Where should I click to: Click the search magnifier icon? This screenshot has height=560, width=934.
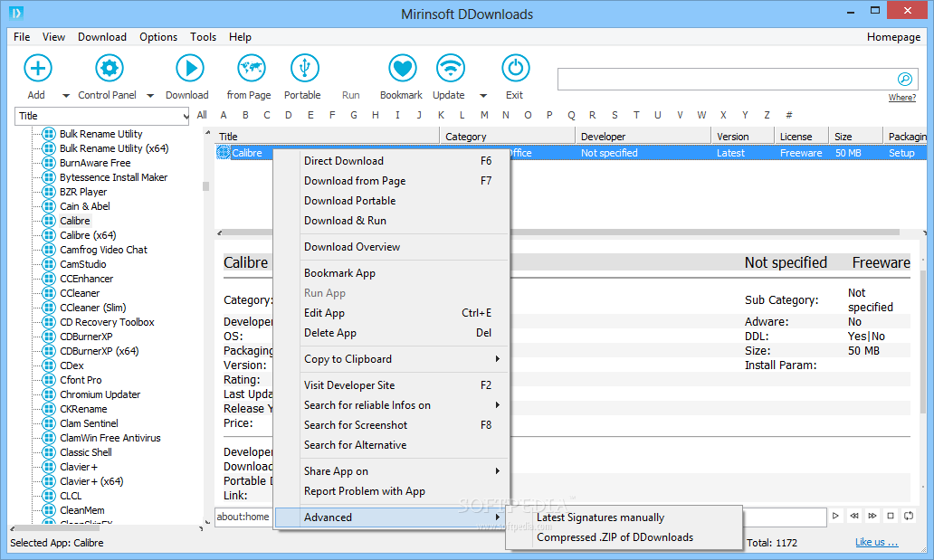point(904,80)
